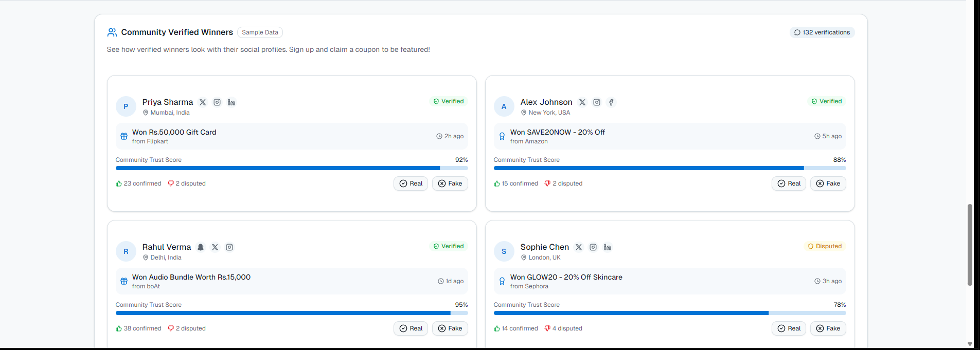This screenshot has height=350, width=980.
Task: Click Rahul Verma's Verified status badge
Action: click(449, 246)
